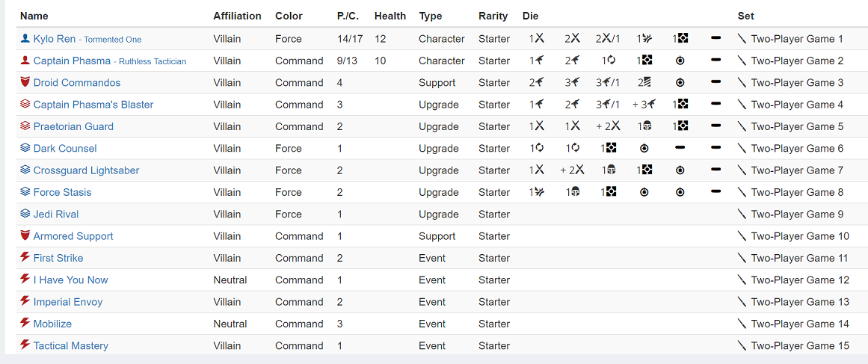Screen dimensions: 868x364
Task: Click the Two-Player Game 5 set text
Action: pos(797,126)
